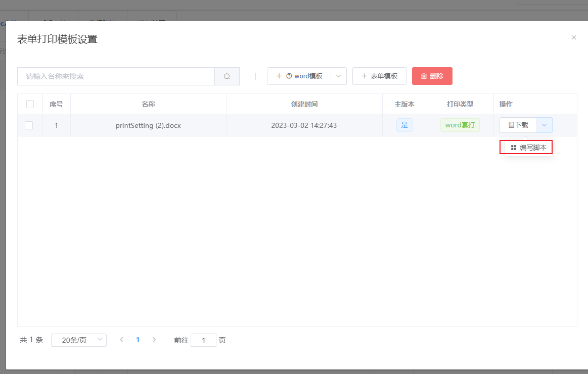Image resolution: width=588 pixels, height=374 pixels.
Task: Expand the word模板 dropdown arrow
Action: [338, 76]
